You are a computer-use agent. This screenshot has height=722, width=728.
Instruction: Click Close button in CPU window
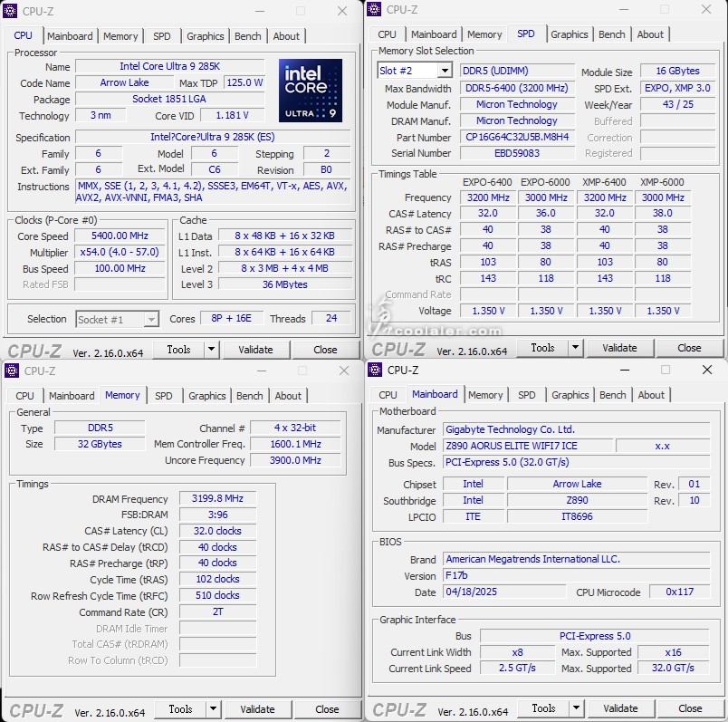tap(325, 350)
